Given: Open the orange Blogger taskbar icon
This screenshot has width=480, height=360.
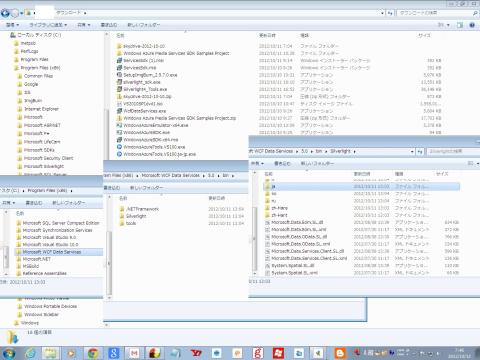Looking at the screenshot, I should tap(340, 353).
